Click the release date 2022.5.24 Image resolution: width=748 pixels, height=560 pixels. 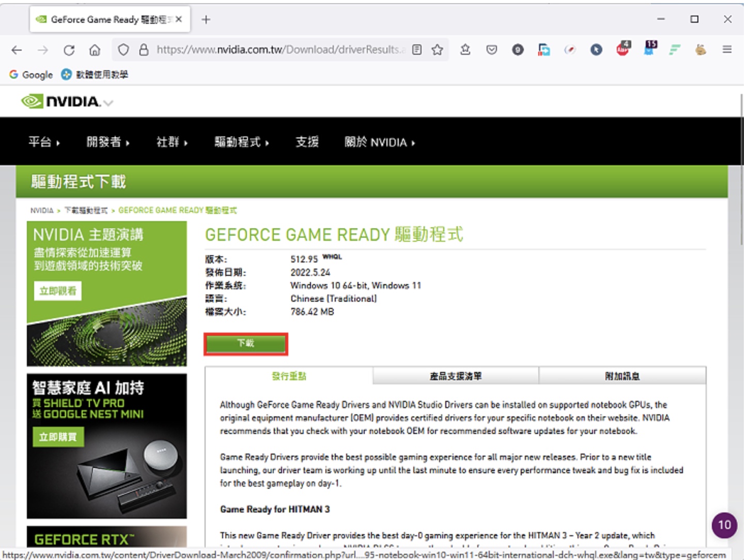tap(310, 272)
